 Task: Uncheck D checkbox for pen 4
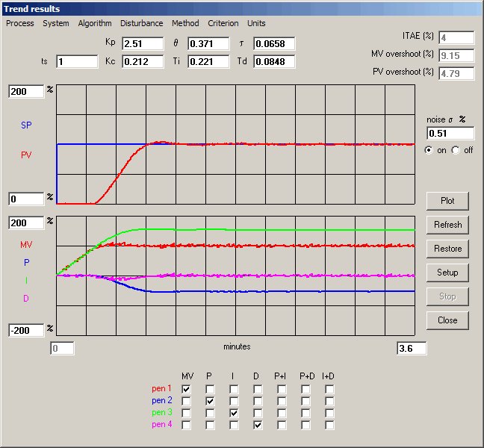point(258,425)
